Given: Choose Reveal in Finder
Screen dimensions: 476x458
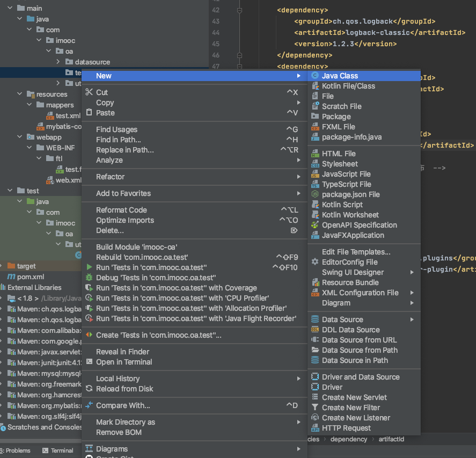Looking at the screenshot, I should [194, 352].
